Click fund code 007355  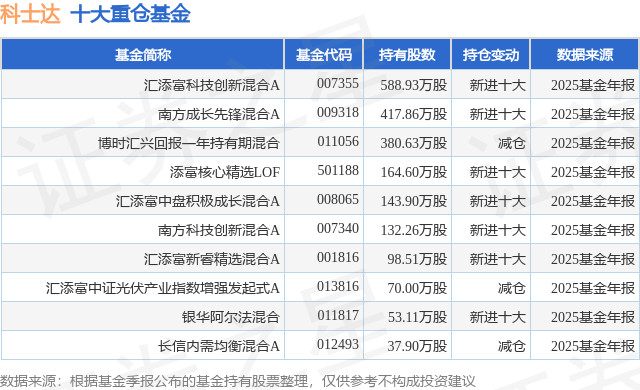point(338,84)
